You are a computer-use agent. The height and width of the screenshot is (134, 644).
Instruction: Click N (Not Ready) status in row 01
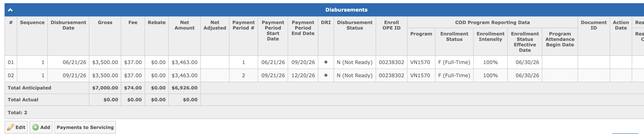(x=355, y=62)
